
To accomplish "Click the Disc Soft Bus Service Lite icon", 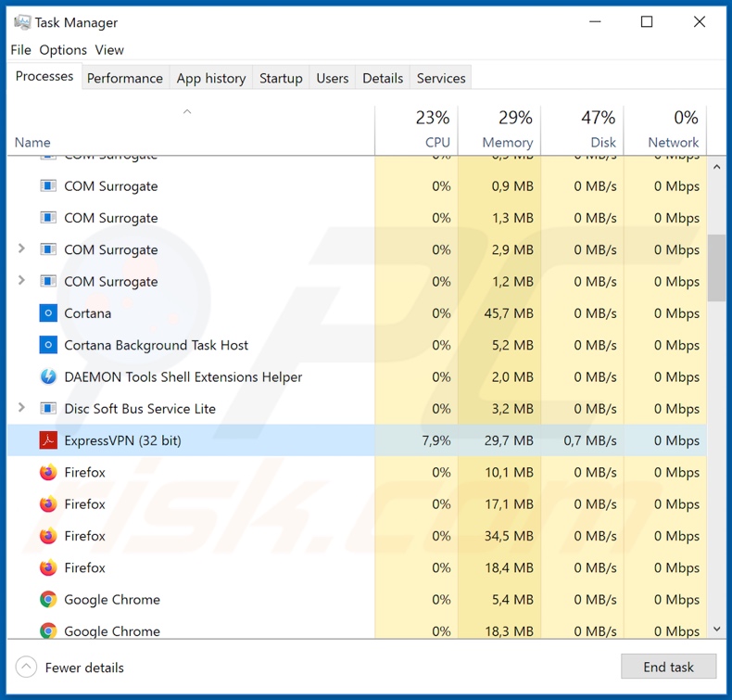I will pos(48,408).
